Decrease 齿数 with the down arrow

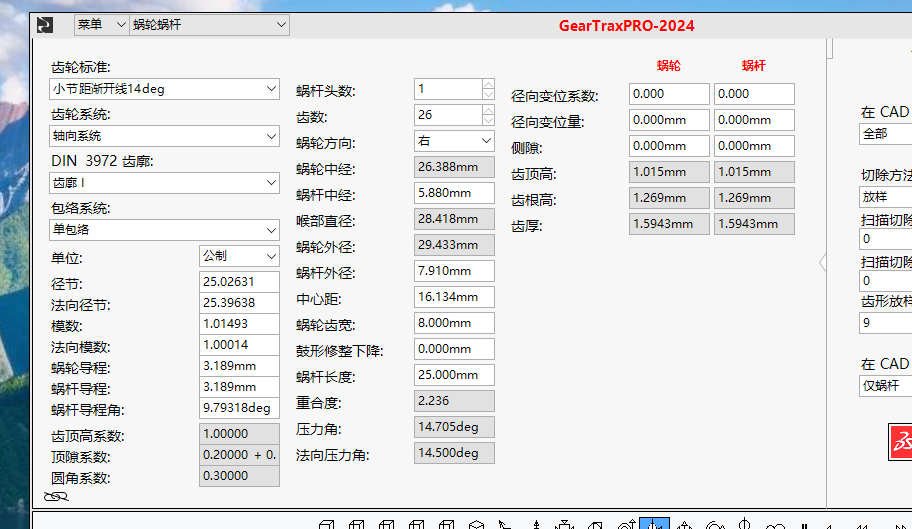(489, 120)
